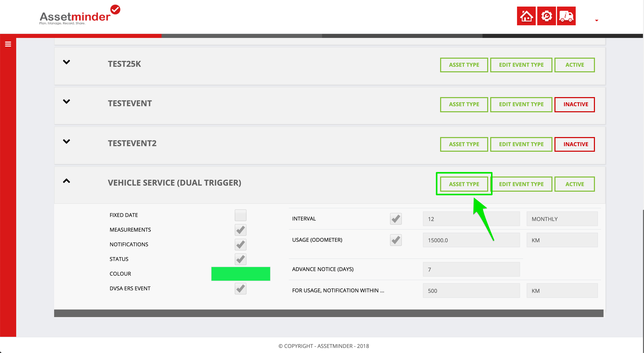Open the Monthly interval unit field
644x353 pixels.
click(562, 219)
